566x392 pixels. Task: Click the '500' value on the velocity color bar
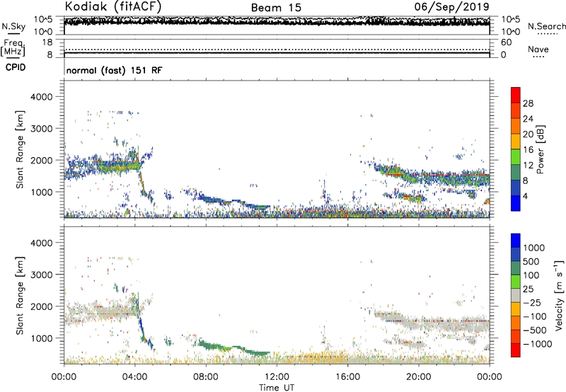pyautogui.click(x=531, y=261)
